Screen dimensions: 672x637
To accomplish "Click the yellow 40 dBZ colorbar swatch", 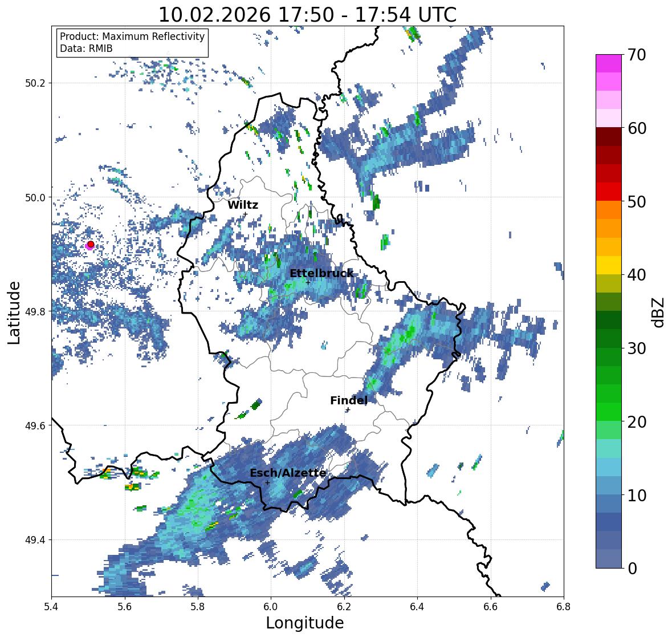I will tap(609, 265).
